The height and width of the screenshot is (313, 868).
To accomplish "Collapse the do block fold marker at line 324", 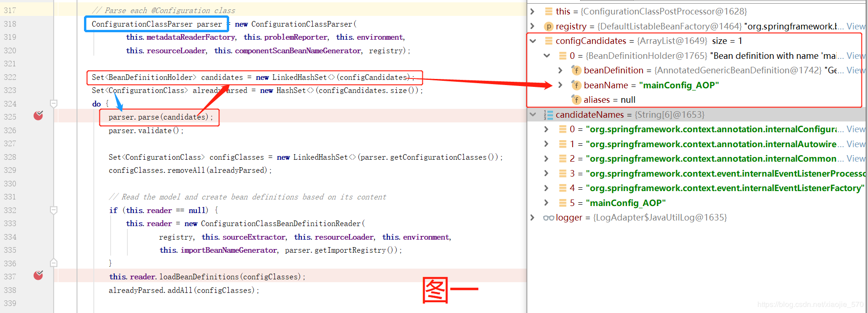I will 54,103.
